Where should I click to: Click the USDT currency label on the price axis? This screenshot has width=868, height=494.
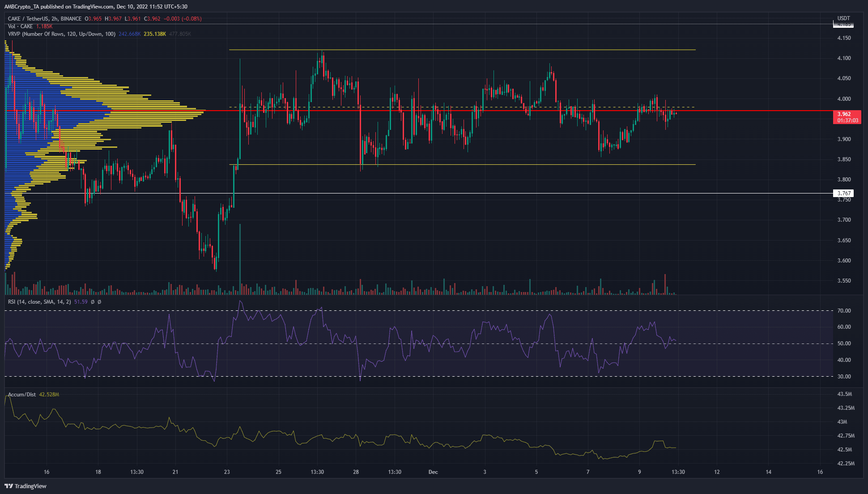843,18
